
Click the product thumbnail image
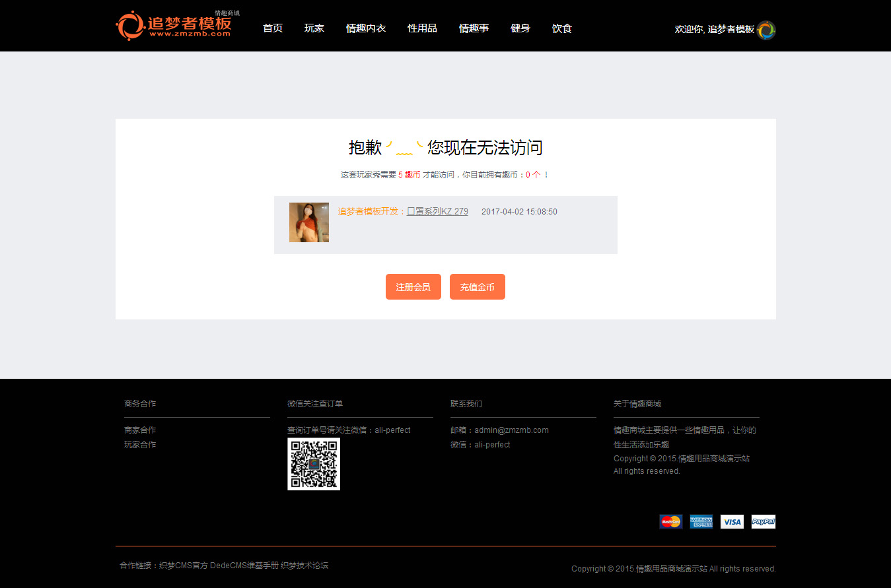308,222
